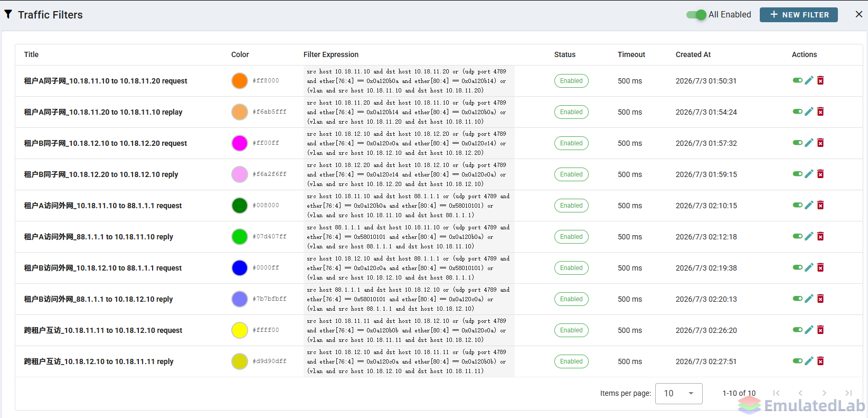Click the 1-10 of 10 page range label

[739, 393]
